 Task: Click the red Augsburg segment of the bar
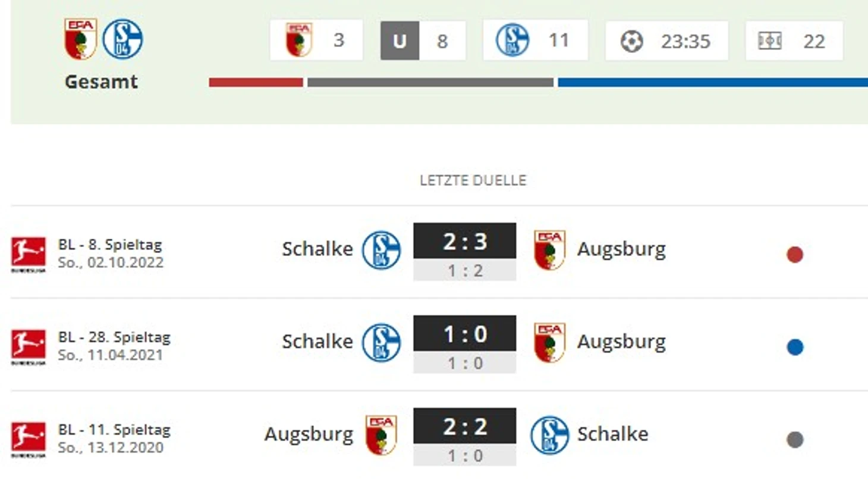pos(256,83)
